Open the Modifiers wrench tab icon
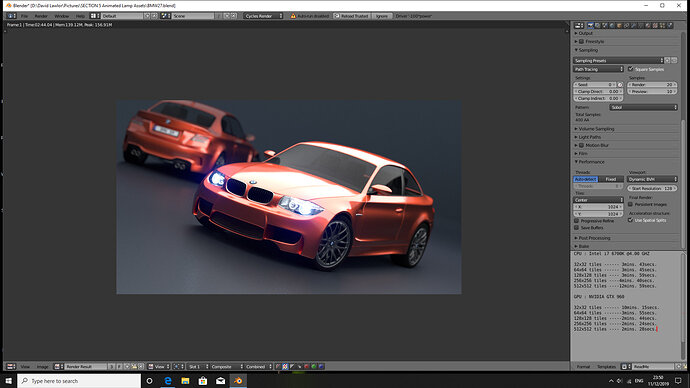This screenshot has height=388, width=690. pyautogui.click(x=633, y=26)
